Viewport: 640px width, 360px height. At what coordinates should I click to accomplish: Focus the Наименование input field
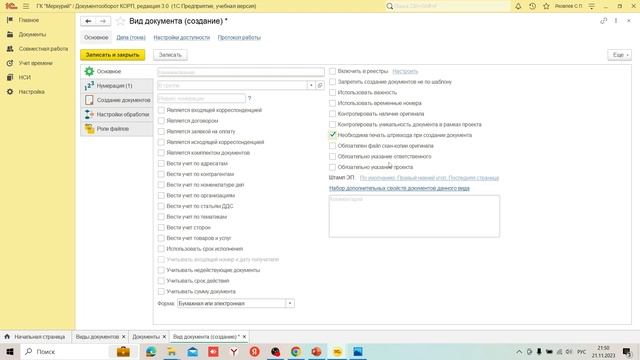tap(241, 72)
